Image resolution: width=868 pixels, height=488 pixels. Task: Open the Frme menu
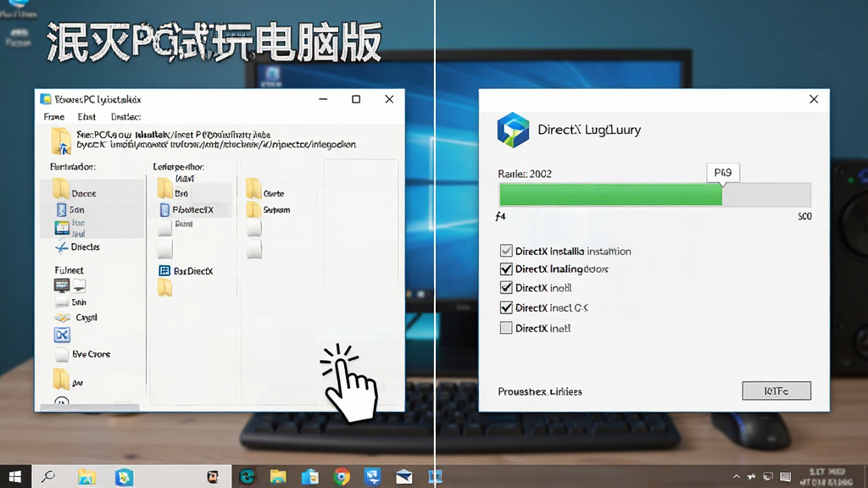click(x=54, y=117)
